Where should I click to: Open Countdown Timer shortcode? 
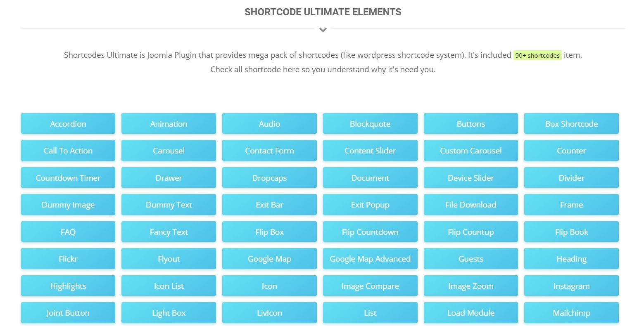tap(68, 177)
